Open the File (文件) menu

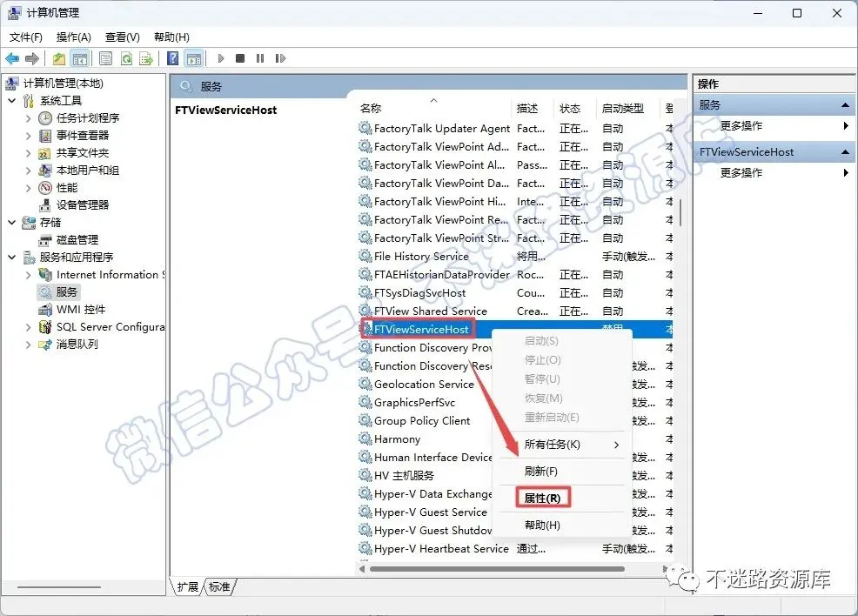26,37
